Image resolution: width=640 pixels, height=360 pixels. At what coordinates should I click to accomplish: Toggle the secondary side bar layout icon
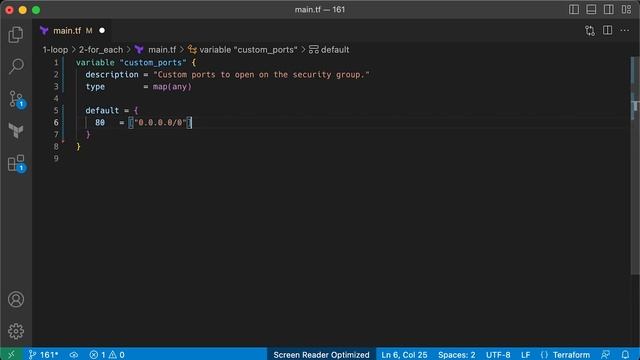(608, 9)
